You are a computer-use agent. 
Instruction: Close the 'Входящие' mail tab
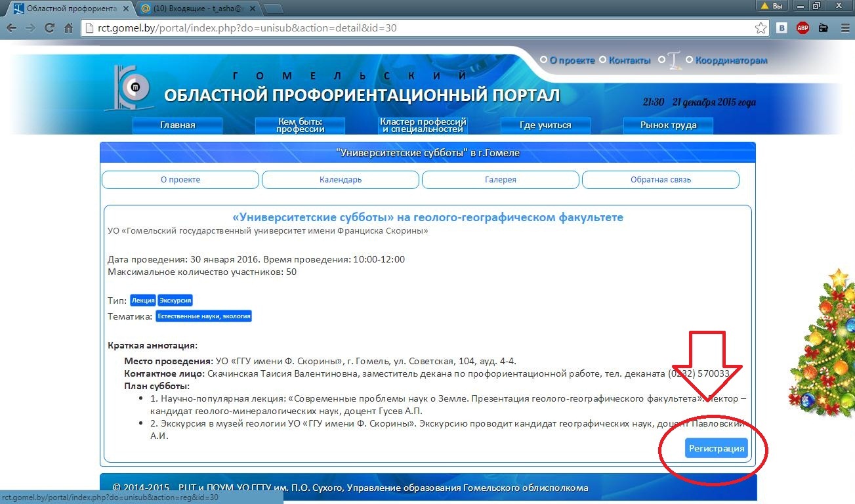[253, 9]
